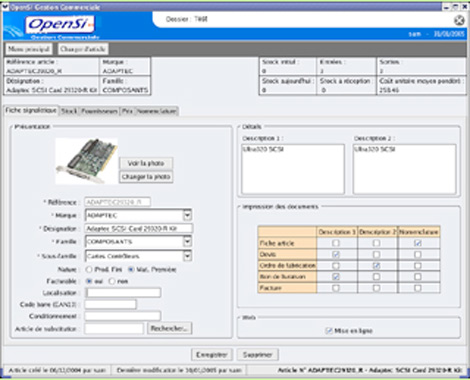Image resolution: width=470 pixels, height=380 pixels.
Task: Uncheck Fiche article Nomenclature checkbox
Action: pyautogui.click(x=418, y=243)
